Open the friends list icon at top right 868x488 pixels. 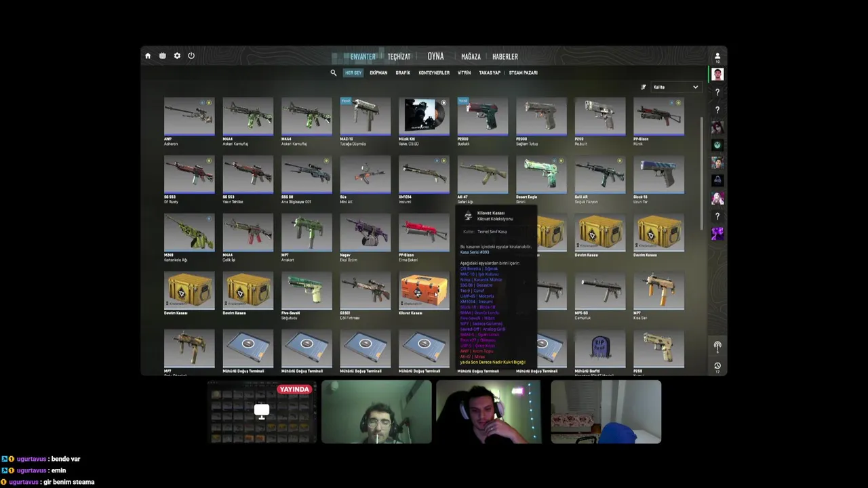717,56
